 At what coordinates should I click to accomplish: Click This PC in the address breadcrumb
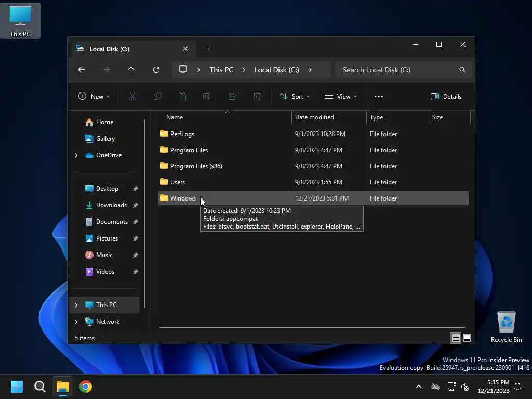tap(221, 70)
